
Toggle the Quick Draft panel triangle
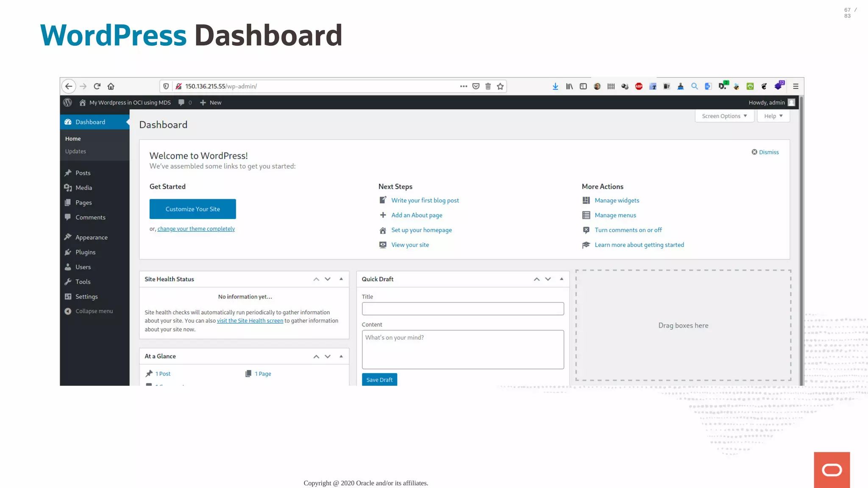pos(562,279)
